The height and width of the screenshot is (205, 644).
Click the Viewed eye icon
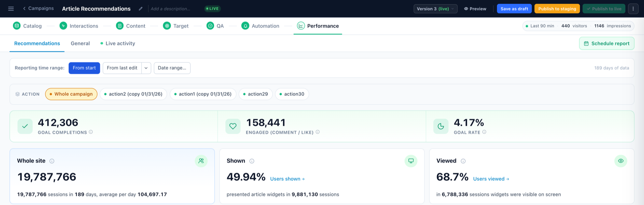coord(621,161)
